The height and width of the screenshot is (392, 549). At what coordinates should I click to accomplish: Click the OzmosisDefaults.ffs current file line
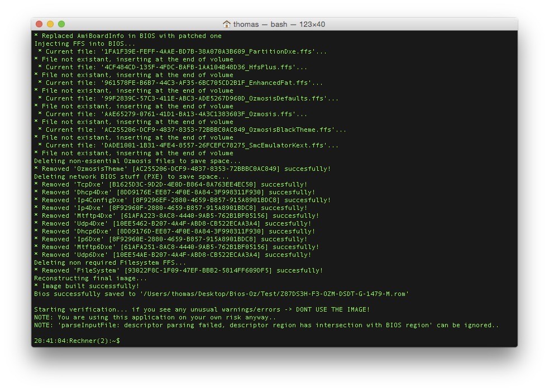pos(188,98)
